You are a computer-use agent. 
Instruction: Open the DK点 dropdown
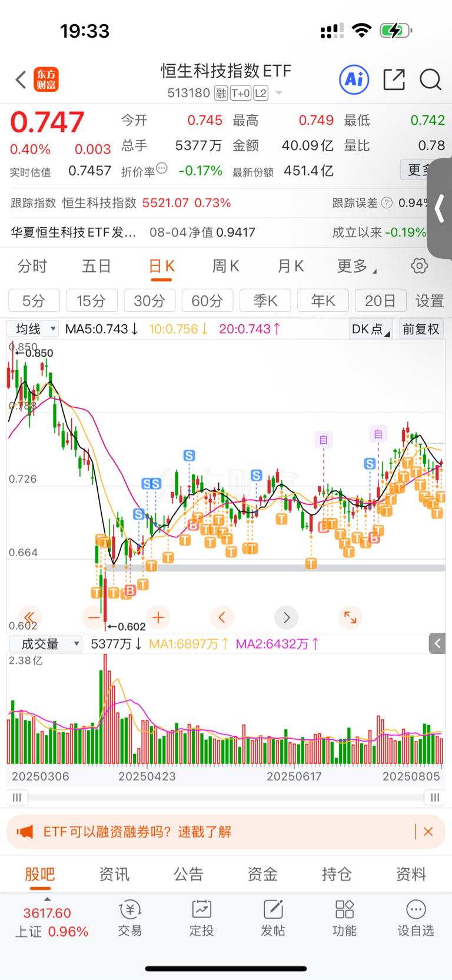click(x=371, y=329)
